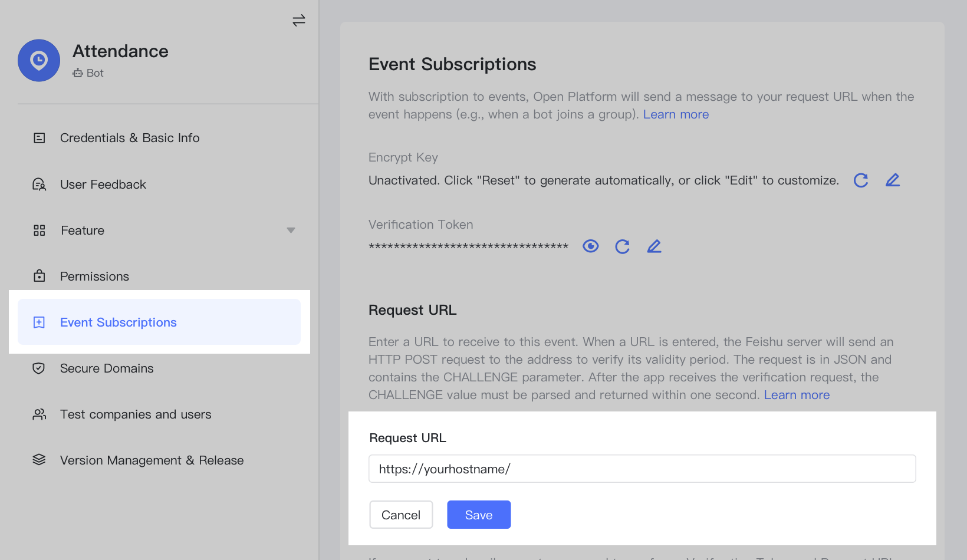Click the sidebar collapse swap-arrows icon
Image resolution: width=967 pixels, height=560 pixels.
pyautogui.click(x=299, y=21)
